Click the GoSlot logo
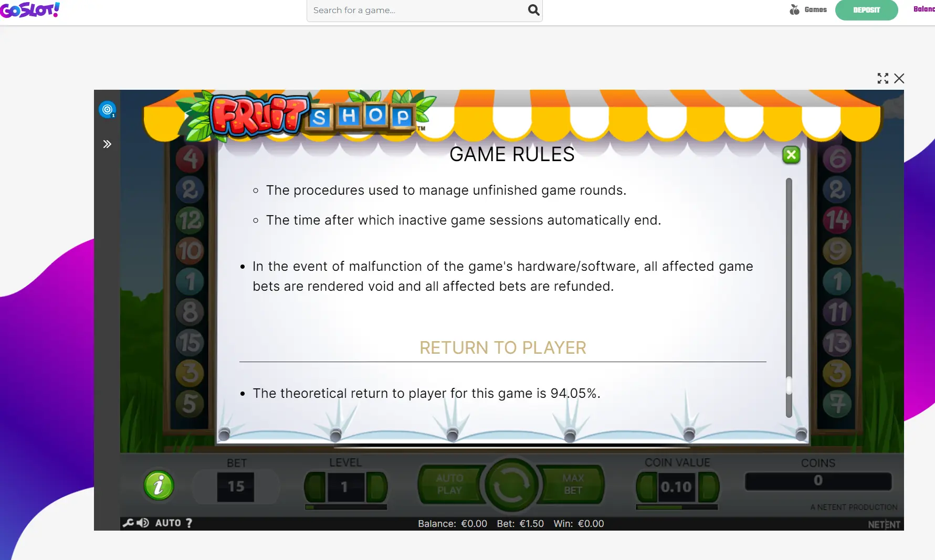This screenshot has height=560, width=935. [30, 9]
